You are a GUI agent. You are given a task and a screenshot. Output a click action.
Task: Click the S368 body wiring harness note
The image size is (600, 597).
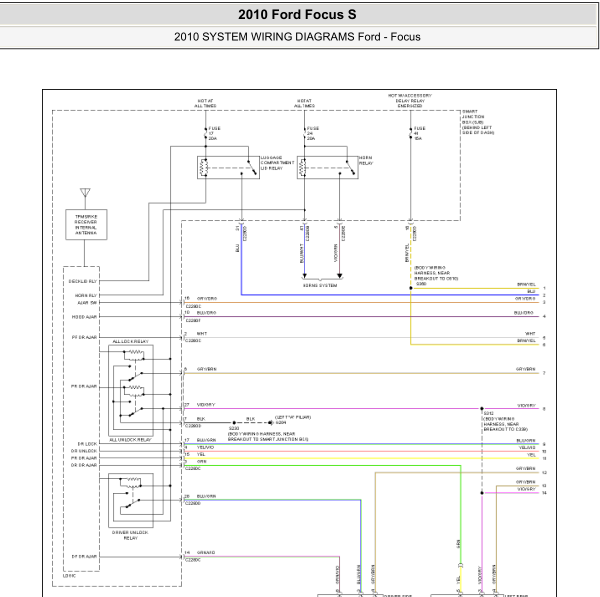(436, 273)
